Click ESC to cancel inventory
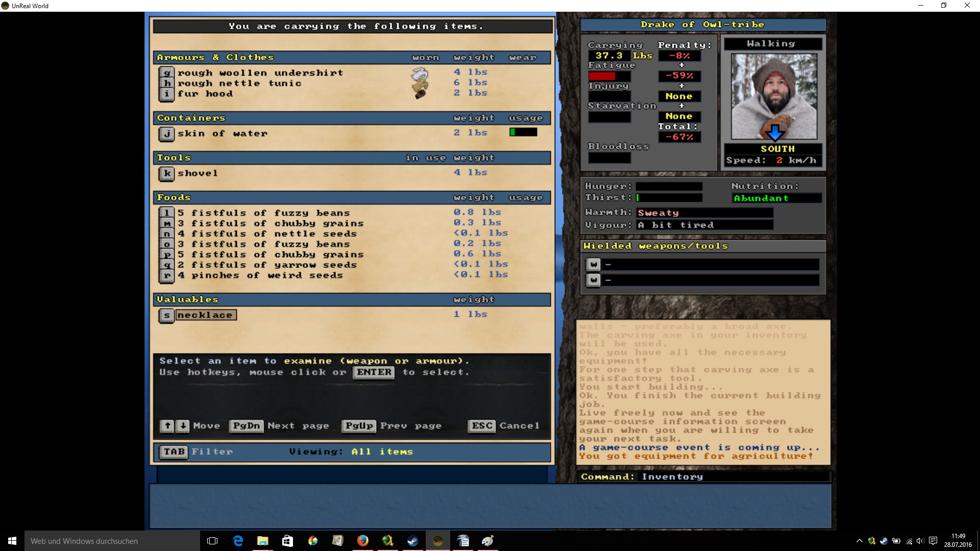The image size is (980, 551). [x=482, y=425]
